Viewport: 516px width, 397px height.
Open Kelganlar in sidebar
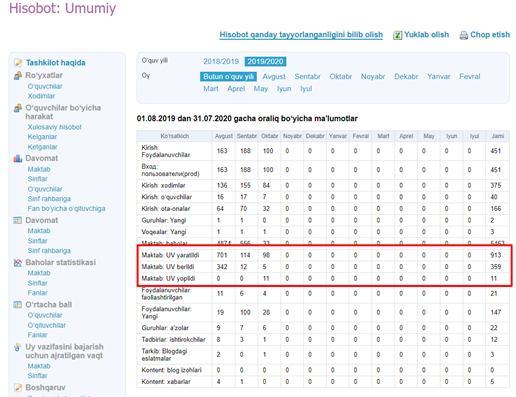pos(42,137)
